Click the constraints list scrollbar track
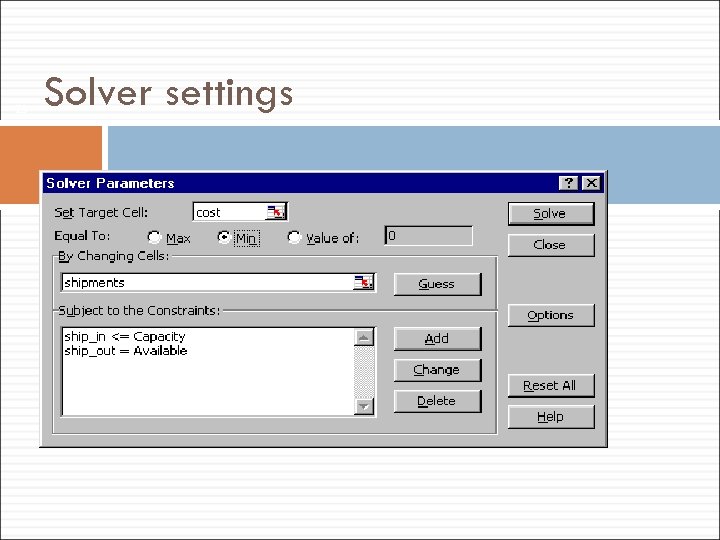This screenshot has height=540, width=720. click(364, 372)
